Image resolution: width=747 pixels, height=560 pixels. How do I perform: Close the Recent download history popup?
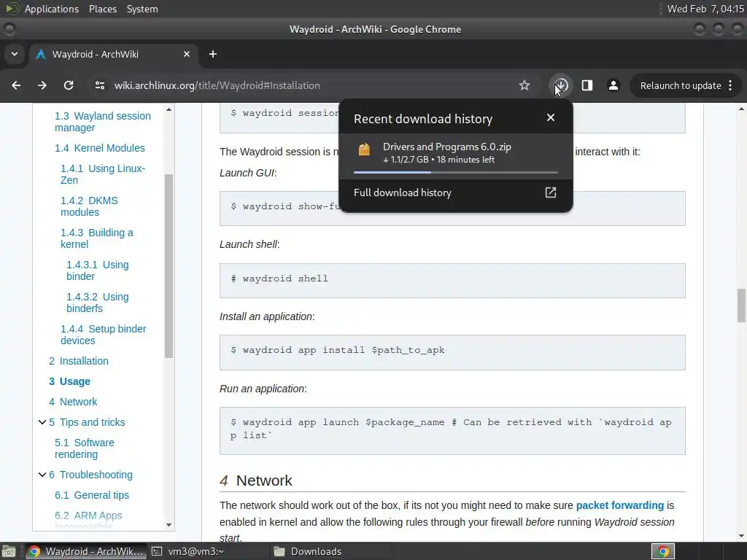pos(551,117)
